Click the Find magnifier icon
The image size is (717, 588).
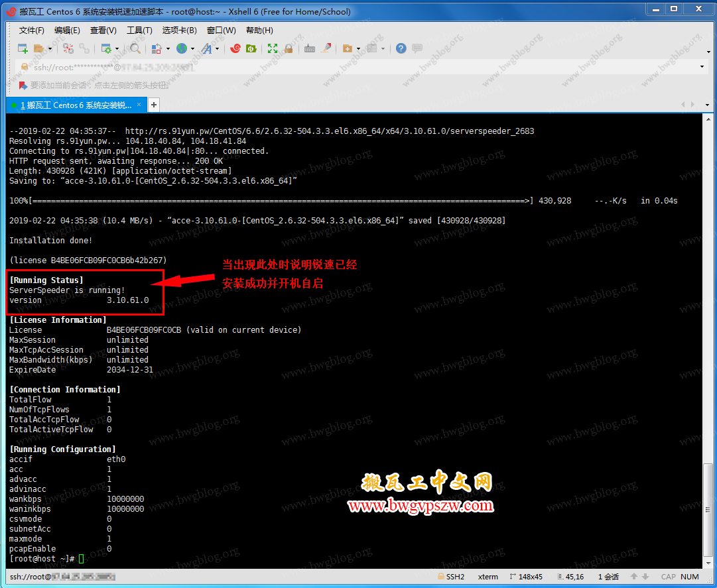tap(135, 48)
